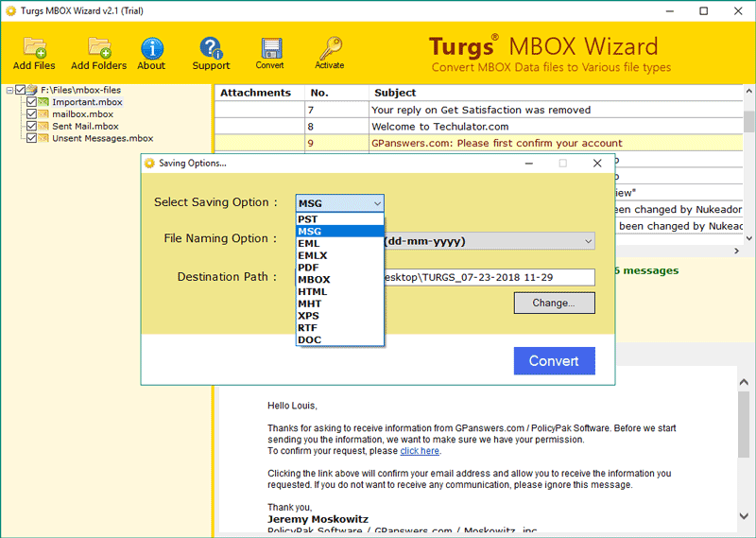Click the F:\Files\mbox-files folder icon
The image size is (756, 538).
click(32, 90)
